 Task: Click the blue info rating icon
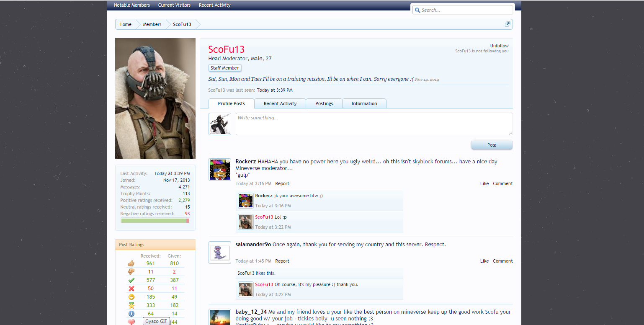(x=131, y=314)
